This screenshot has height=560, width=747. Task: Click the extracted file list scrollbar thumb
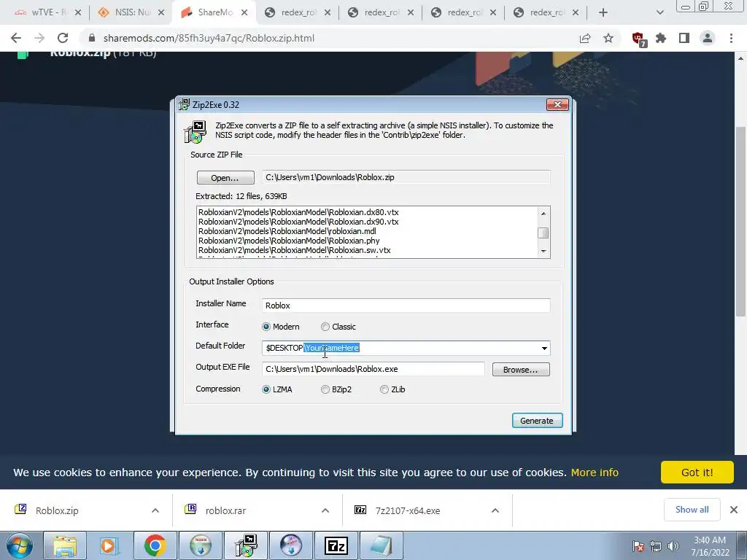coord(543,233)
